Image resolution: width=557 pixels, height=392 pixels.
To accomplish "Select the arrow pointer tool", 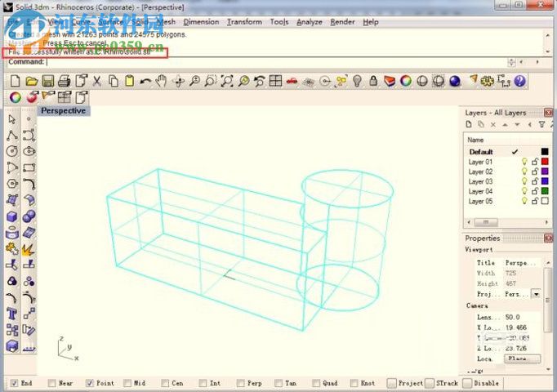I will coord(12,119).
